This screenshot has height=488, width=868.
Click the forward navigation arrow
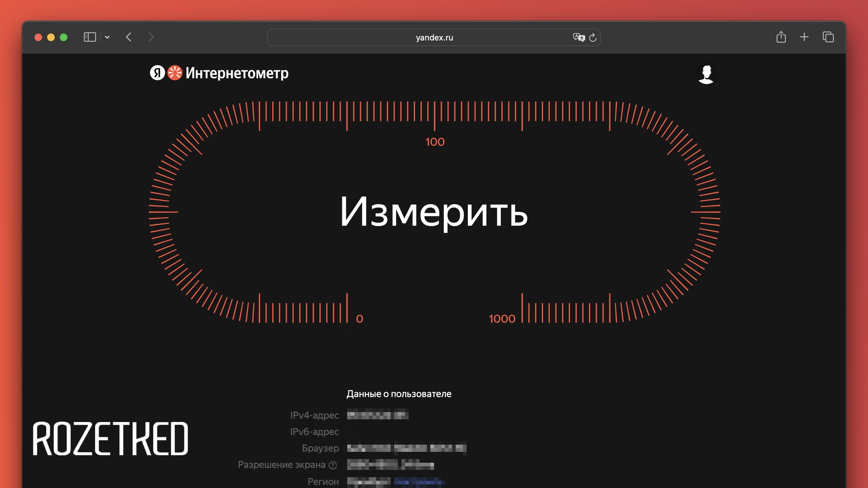pyautogui.click(x=151, y=37)
